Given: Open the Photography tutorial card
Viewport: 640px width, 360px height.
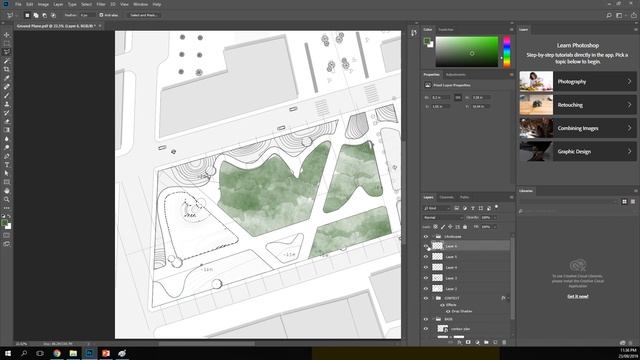Looking at the screenshot, I should [578, 82].
